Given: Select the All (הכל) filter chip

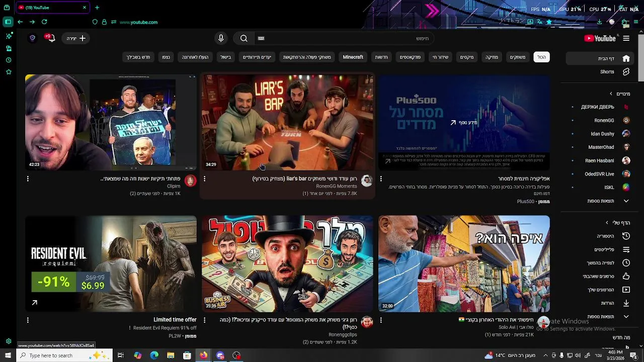Looking at the screenshot, I should coord(541,57).
